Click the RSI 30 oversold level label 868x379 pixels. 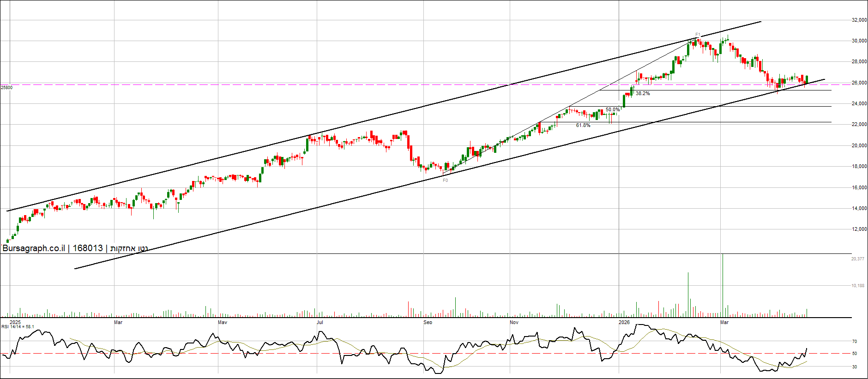[854, 367]
